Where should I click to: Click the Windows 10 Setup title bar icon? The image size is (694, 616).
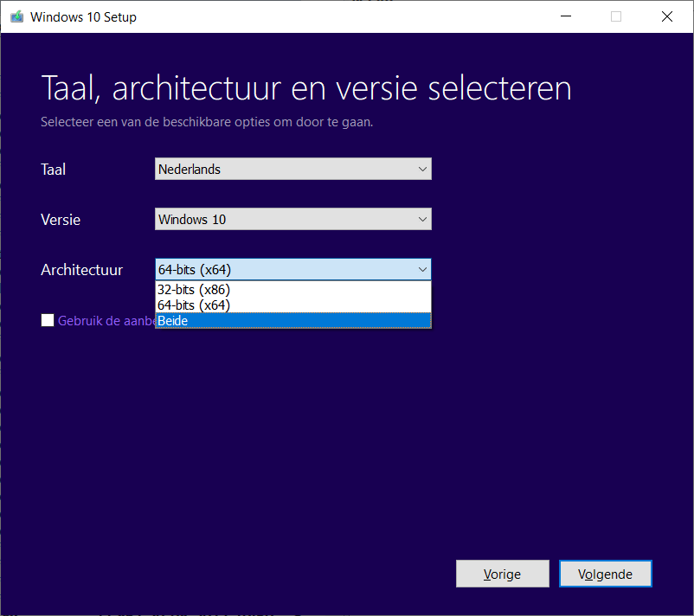point(16,16)
